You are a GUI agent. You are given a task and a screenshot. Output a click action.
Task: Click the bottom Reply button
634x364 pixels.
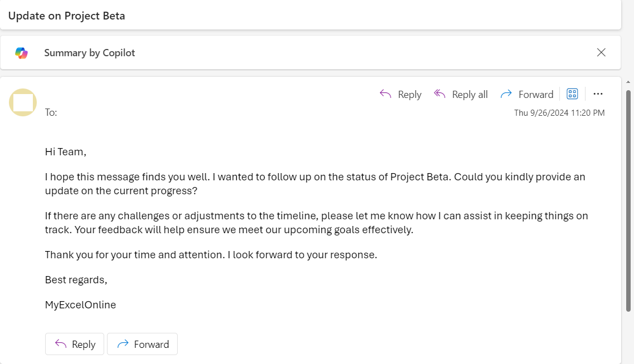[x=75, y=344]
